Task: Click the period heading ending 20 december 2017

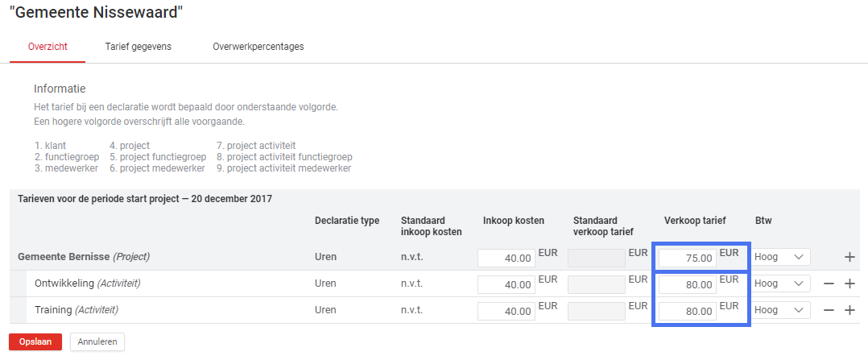Action: point(145,199)
